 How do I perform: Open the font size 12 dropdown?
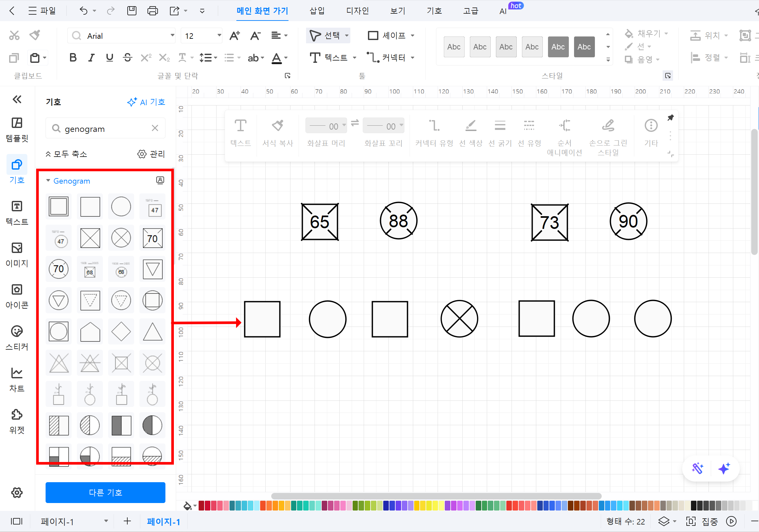pos(219,35)
